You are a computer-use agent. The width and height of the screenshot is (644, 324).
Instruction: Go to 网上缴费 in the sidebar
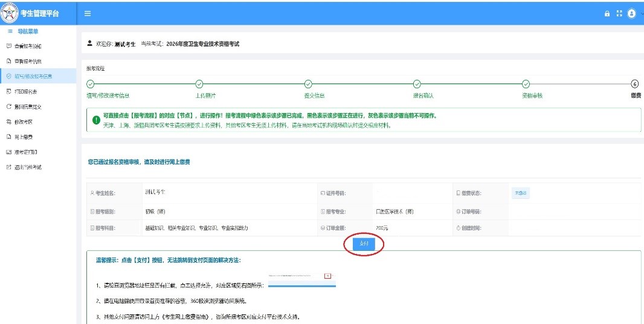click(23, 137)
